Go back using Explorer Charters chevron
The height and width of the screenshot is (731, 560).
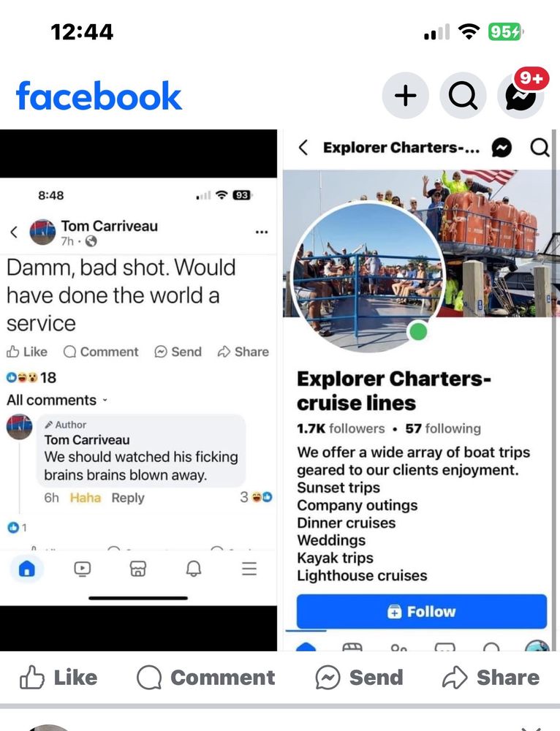click(x=303, y=148)
